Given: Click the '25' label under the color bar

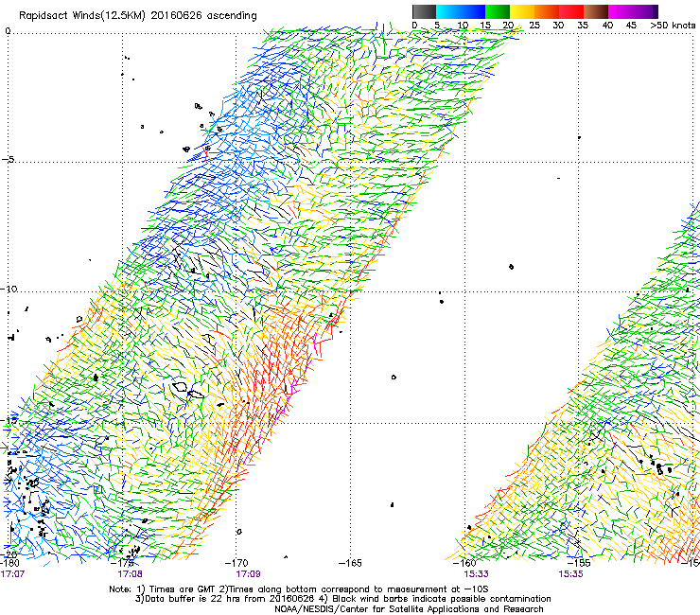Looking at the screenshot, I should [x=534, y=26].
